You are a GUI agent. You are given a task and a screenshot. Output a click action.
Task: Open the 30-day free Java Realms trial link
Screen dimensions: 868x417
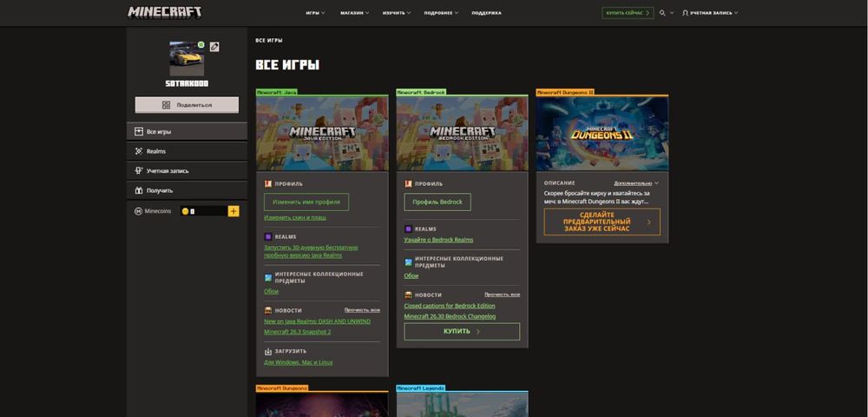tap(311, 251)
